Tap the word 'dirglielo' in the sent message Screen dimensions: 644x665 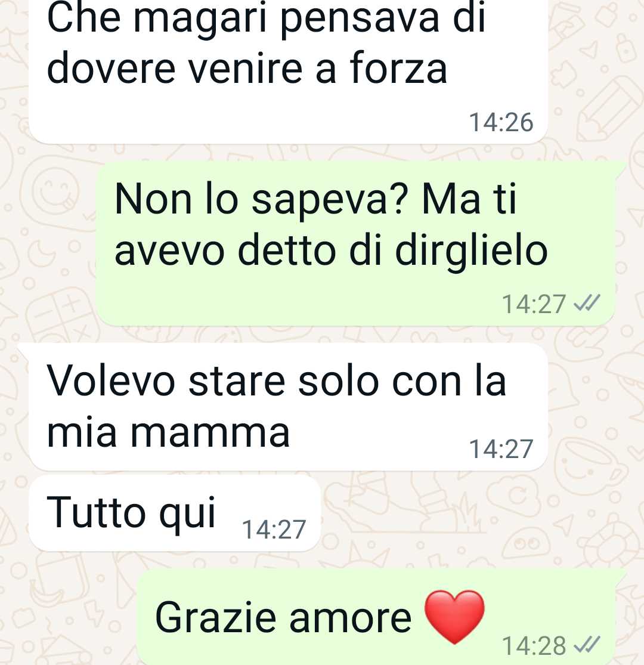tap(471, 252)
